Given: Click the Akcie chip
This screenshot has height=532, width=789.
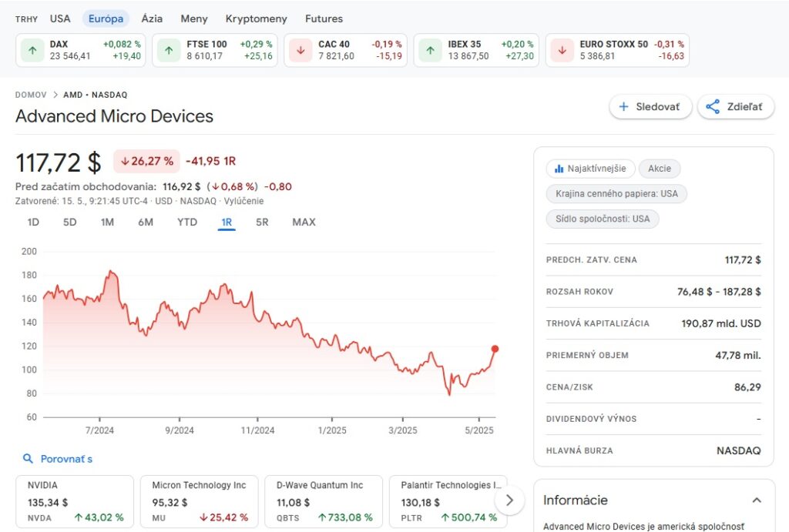Looking at the screenshot, I should [660, 169].
